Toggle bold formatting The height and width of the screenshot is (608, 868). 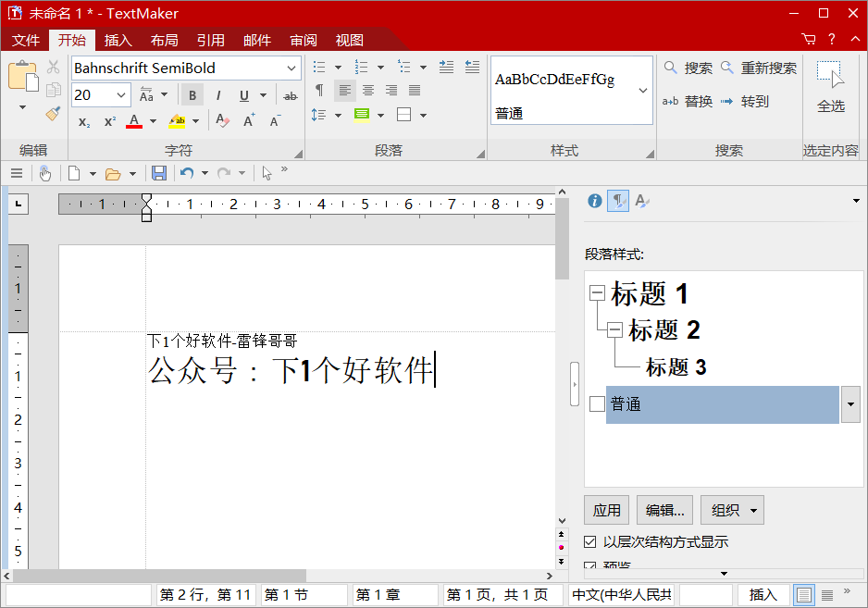pyautogui.click(x=192, y=95)
